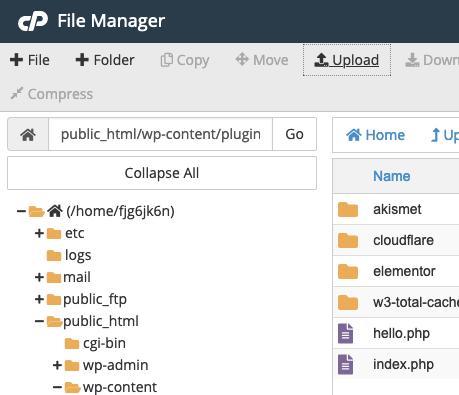This screenshot has height=395, width=459.
Task: Collapse the /home/fjg6jk6n root node
Action: [x=21, y=211]
